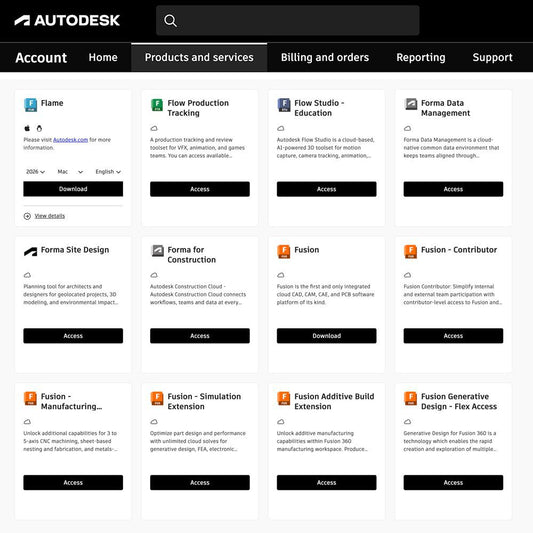The image size is (533, 533).
Task: Click the cloud icon on Forma for Construction
Action: coord(154,275)
